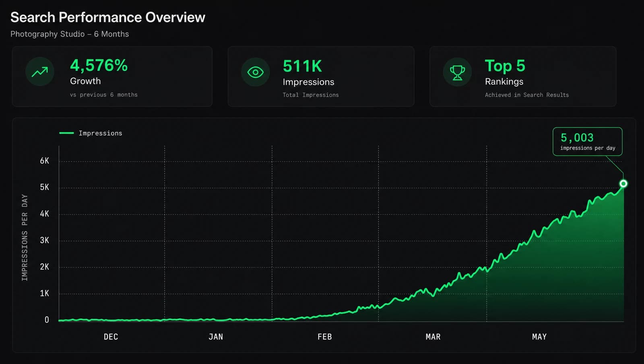
Task: Click the Search Performance Overview title
Action: point(108,17)
